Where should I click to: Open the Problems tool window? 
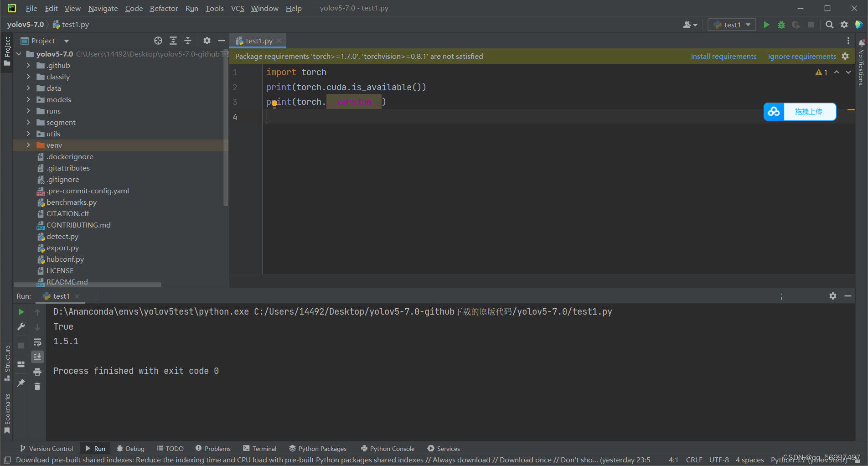pos(213,449)
